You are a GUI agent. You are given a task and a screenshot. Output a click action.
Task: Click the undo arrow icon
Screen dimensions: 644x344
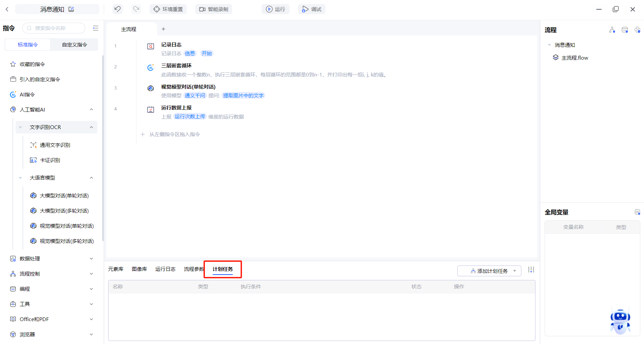coord(117,9)
